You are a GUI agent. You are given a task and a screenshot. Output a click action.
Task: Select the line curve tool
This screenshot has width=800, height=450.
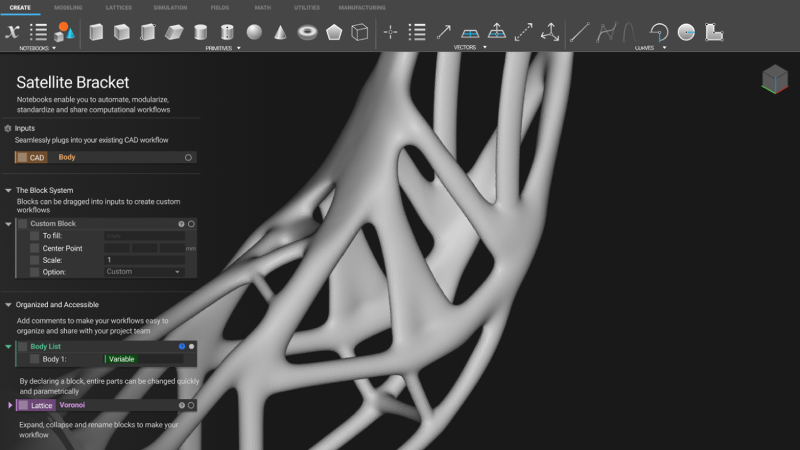579,33
